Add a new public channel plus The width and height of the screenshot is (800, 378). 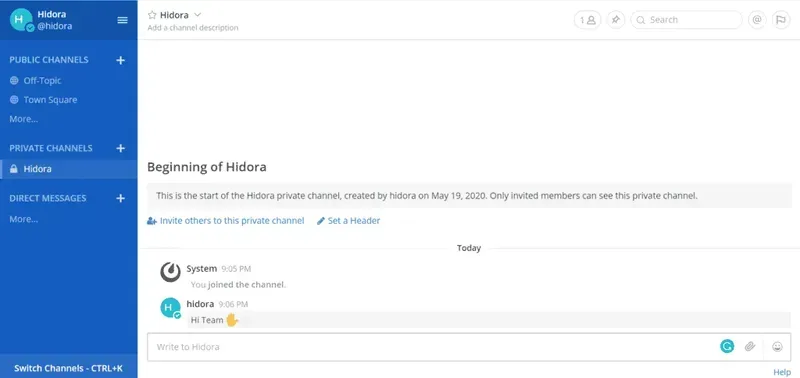(120, 60)
